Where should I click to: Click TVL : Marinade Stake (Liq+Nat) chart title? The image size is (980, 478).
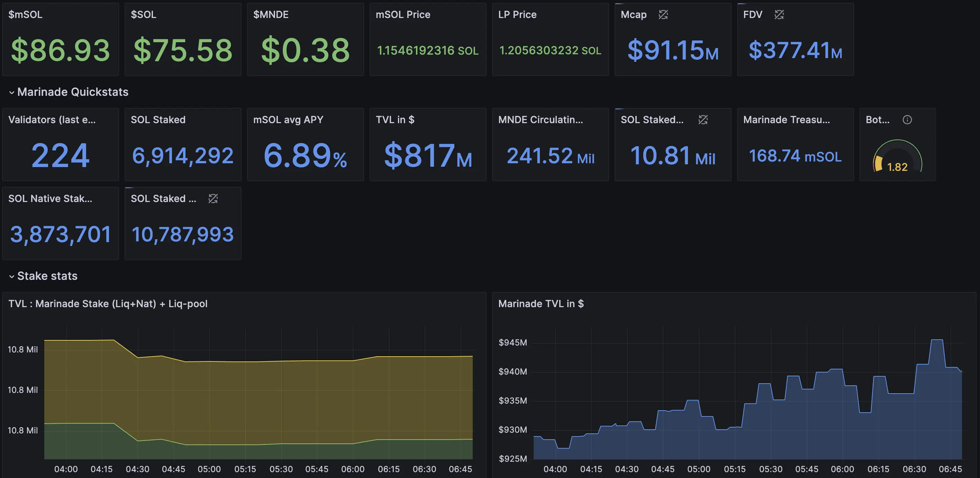[x=108, y=304]
